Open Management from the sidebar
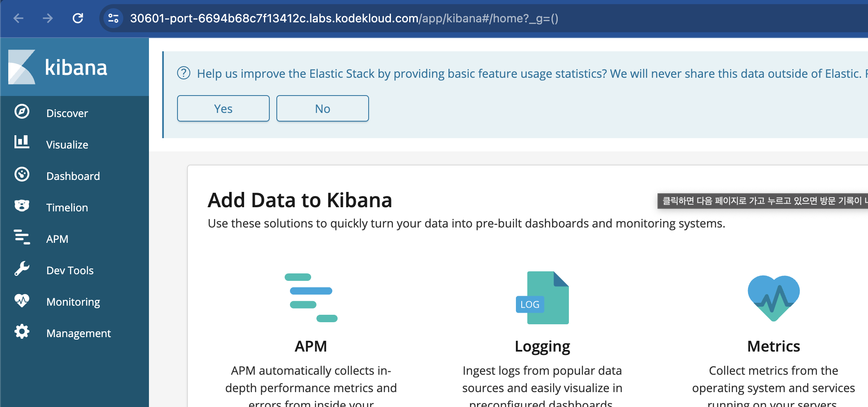The image size is (868, 407). pos(79,333)
